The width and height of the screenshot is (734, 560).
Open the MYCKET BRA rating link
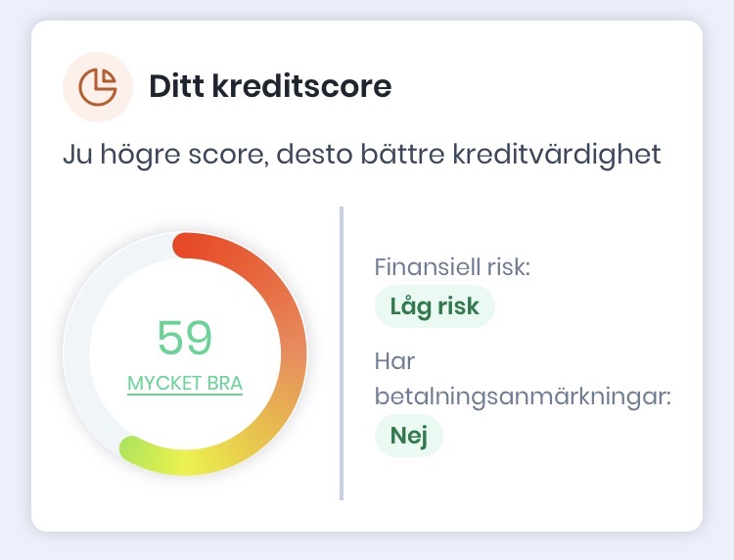point(185,383)
